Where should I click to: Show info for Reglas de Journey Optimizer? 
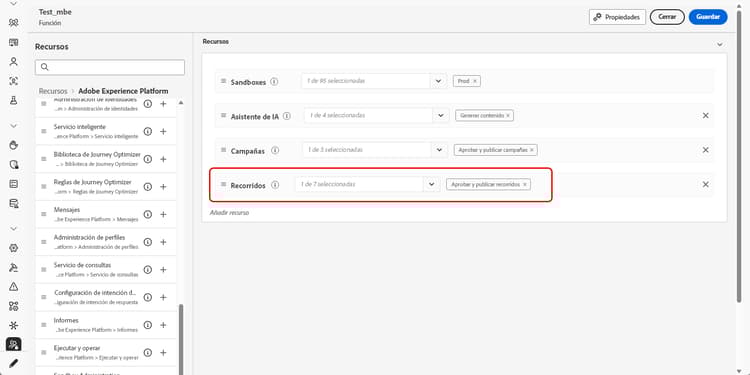[x=148, y=187]
